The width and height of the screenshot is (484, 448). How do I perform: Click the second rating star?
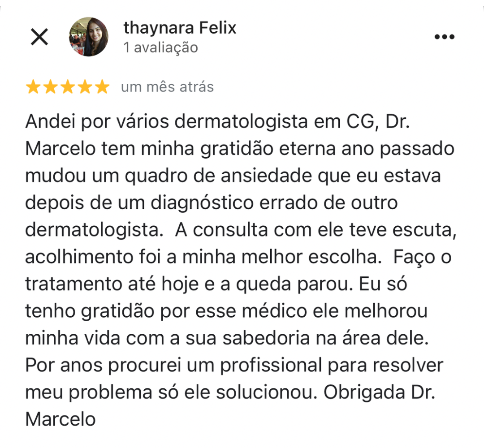(x=51, y=87)
